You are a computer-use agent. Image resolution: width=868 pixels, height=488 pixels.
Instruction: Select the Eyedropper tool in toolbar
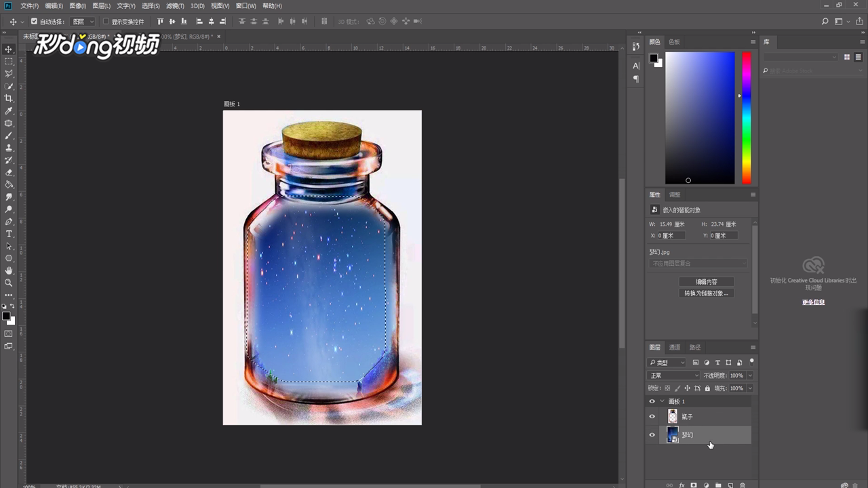coord(9,110)
